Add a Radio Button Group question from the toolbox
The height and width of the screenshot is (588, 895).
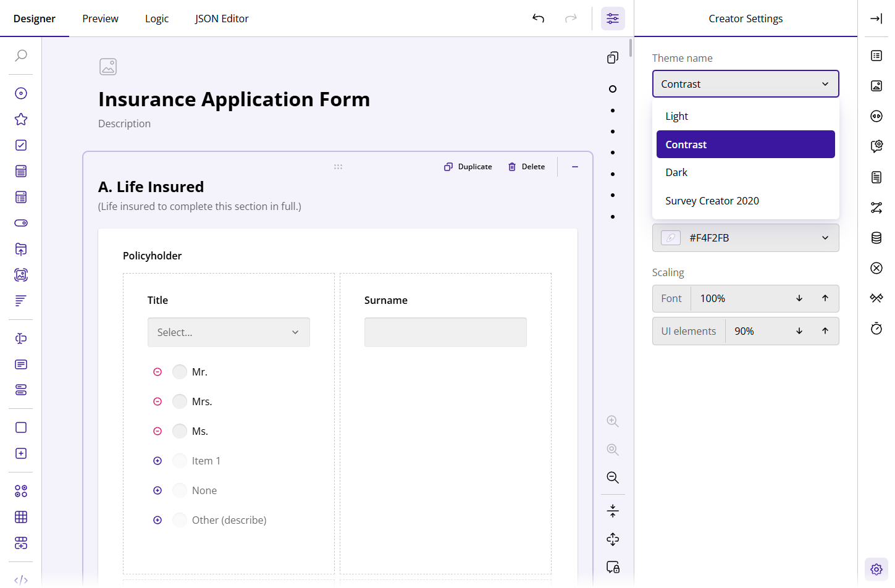click(20, 93)
